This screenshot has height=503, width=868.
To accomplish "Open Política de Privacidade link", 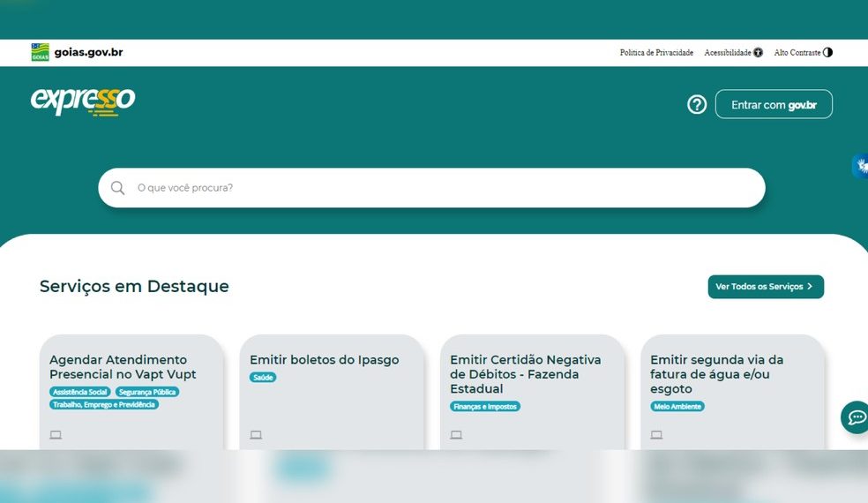I will (656, 53).
